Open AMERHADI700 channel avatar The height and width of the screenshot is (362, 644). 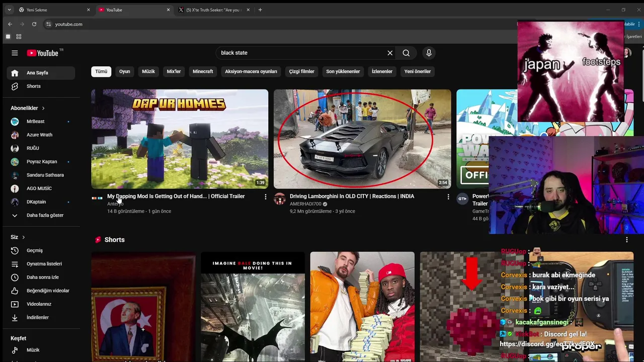pos(280,199)
